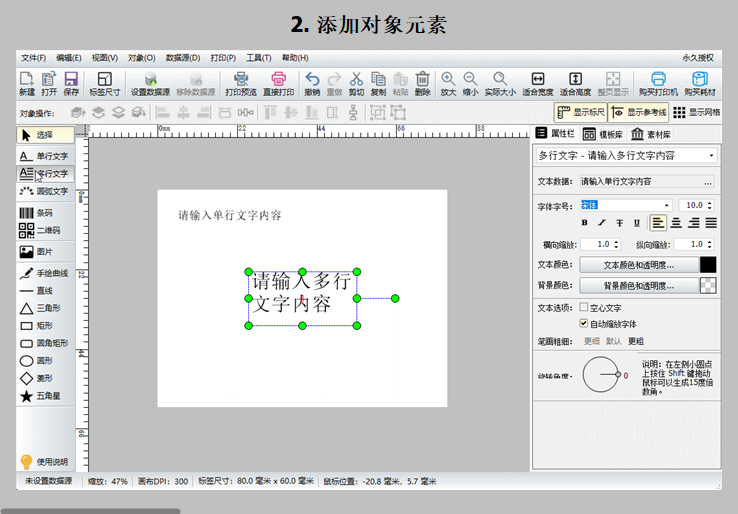Screen dimensions: 738x514
Task: Cut with the 剪切 scissors icon
Action: 356,83
